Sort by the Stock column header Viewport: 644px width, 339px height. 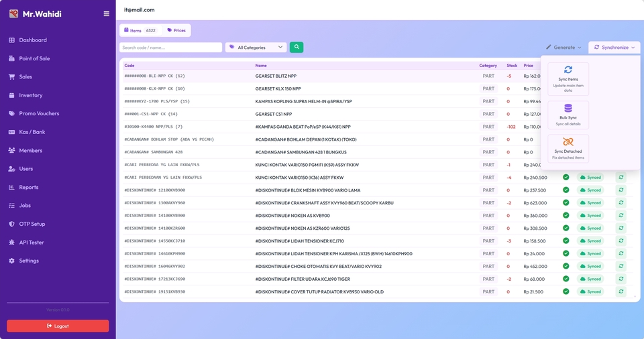(512, 66)
